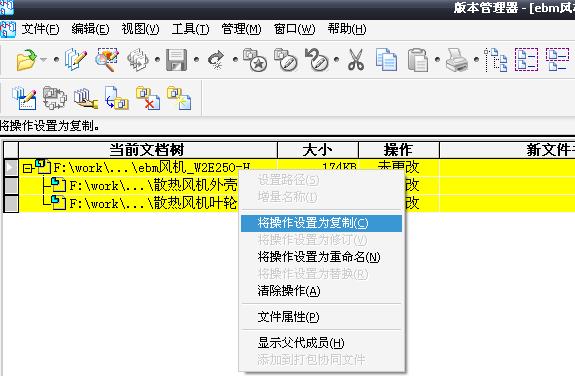Click the 新文件 column header
This screenshot has height=376, width=575.
tap(508, 150)
